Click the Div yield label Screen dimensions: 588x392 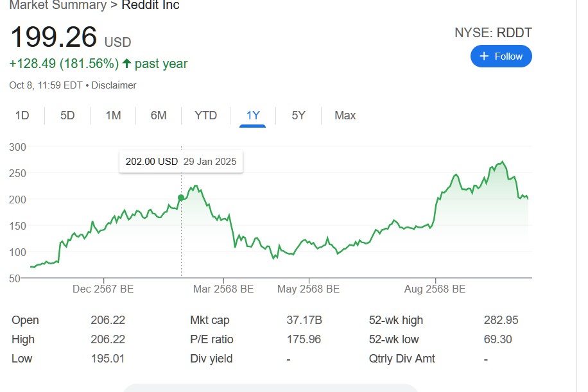211,359
